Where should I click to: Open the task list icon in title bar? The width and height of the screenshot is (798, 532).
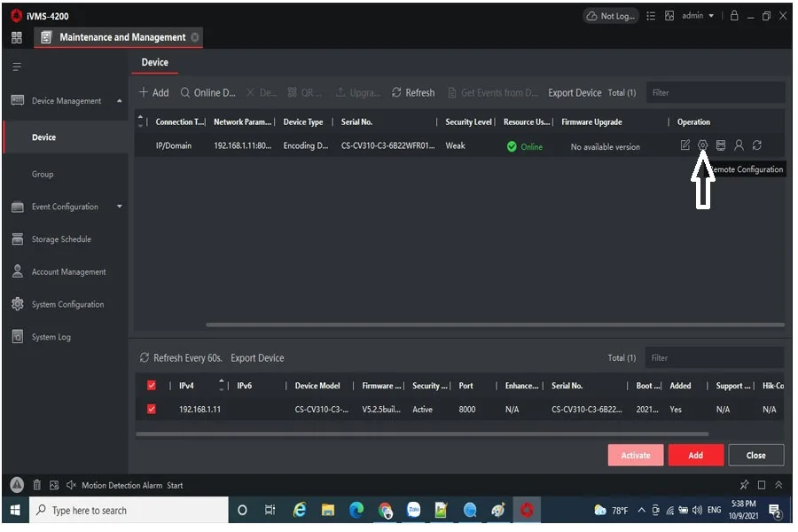click(x=651, y=16)
